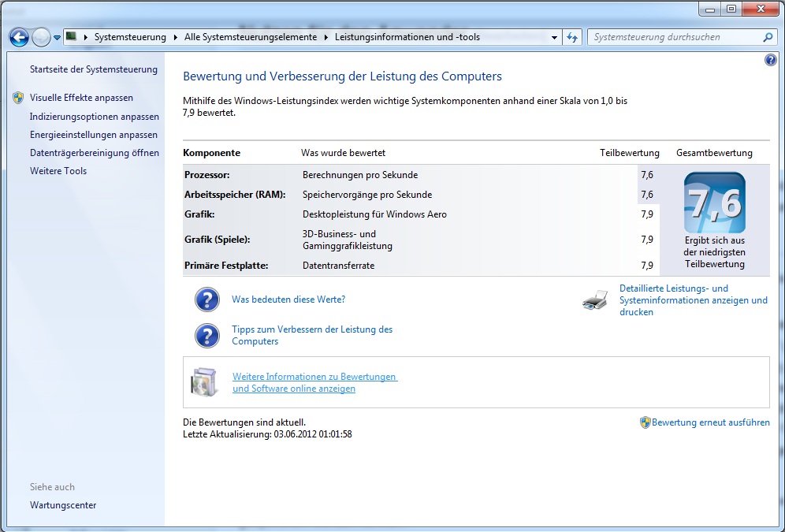Expand the arrow before Systemsteuerung breadcrumb
The height and width of the screenshot is (532, 785).
click(x=86, y=37)
